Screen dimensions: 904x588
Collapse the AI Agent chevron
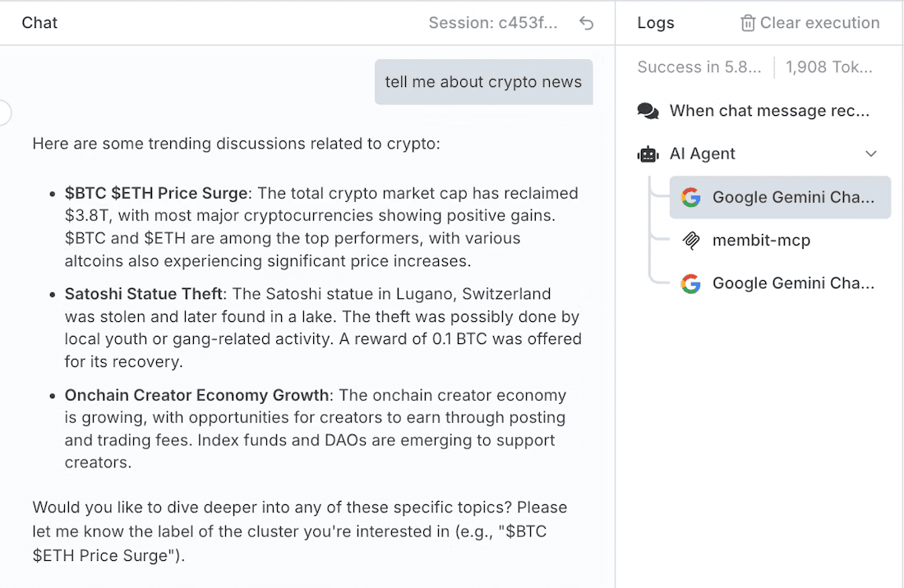(871, 154)
